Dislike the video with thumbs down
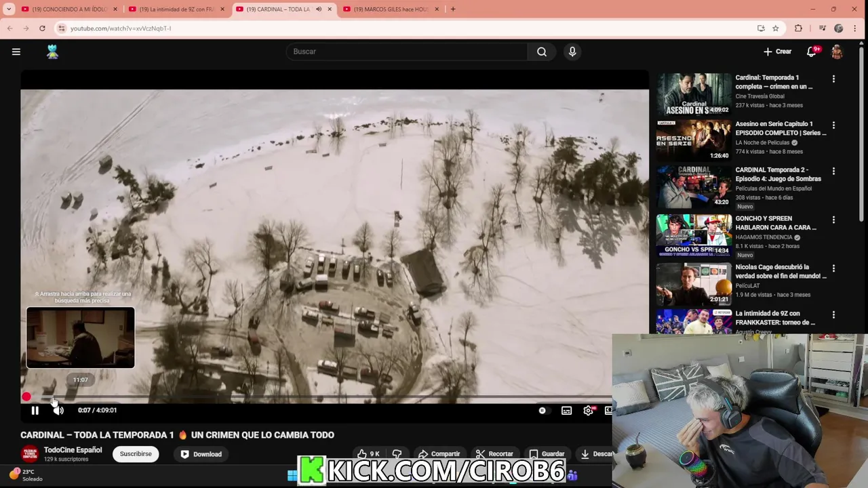 (397, 454)
